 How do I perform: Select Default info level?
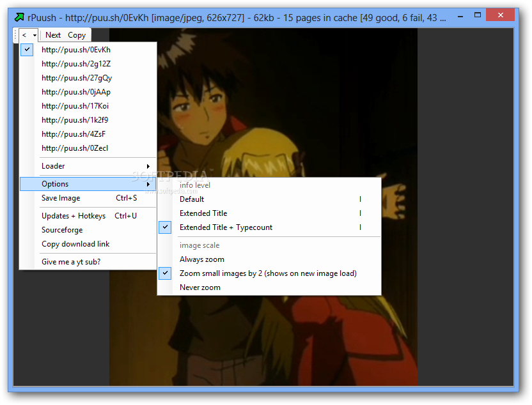[269, 199]
